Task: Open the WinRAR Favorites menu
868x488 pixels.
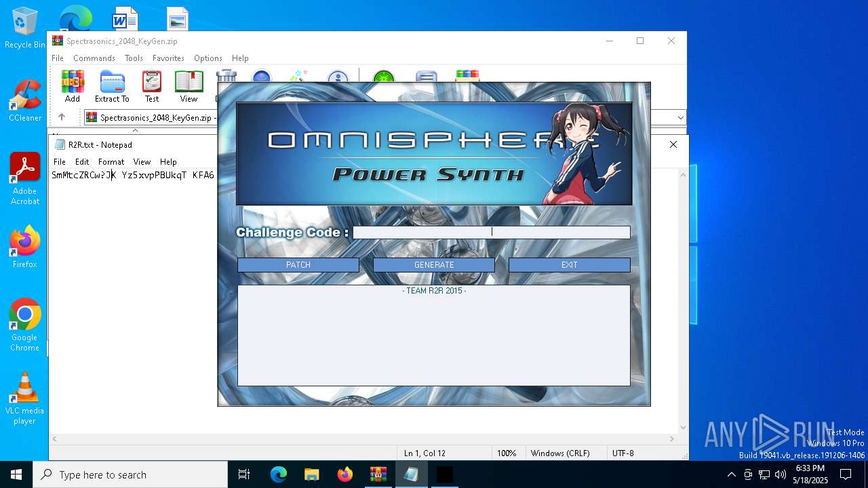Action: pyautogui.click(x=168, y=58)
